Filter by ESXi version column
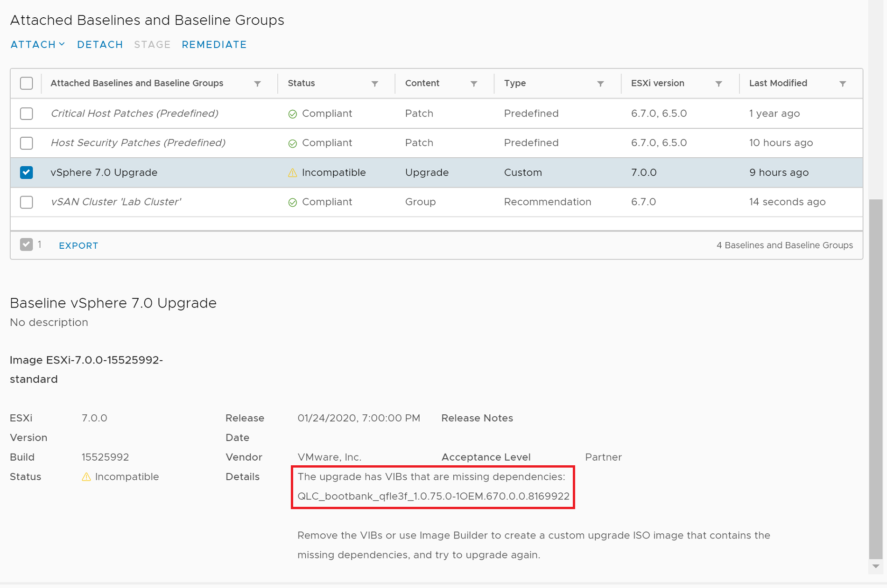 (718, 84)
